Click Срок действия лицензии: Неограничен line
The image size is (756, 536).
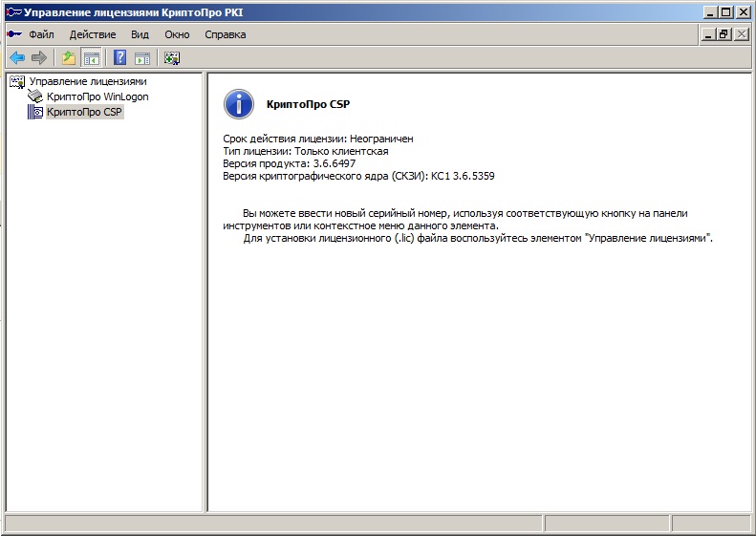click(318, 139)
